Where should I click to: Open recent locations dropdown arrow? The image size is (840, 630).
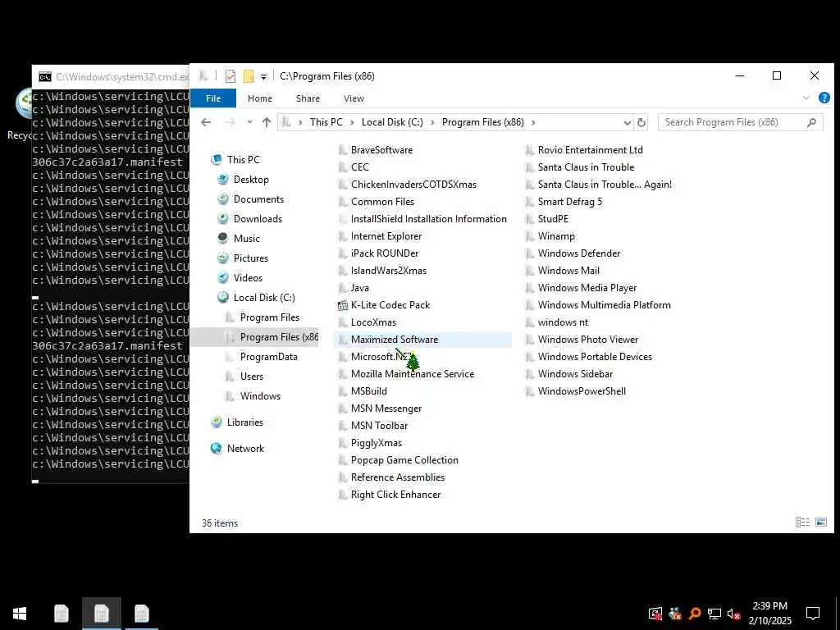click(249, 123)
